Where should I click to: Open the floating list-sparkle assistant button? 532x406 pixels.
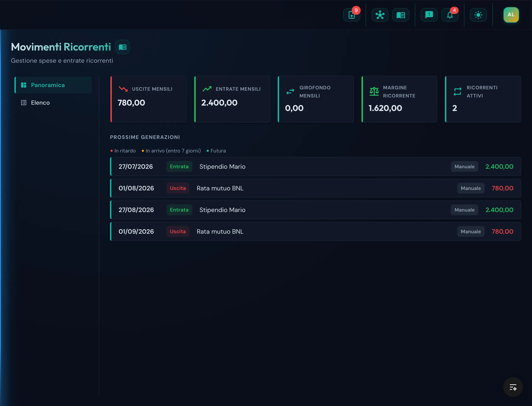(513, 387)
